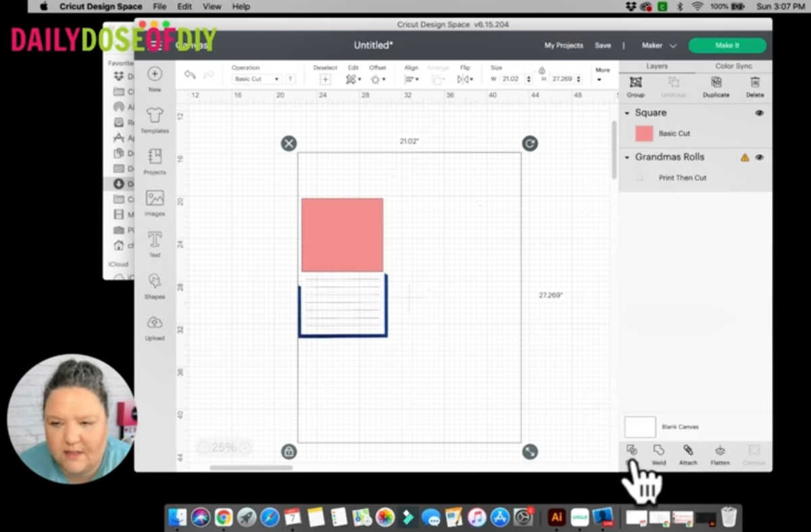
Task: Click the pink Square layer color swatch
Action: (x=644, y=133)
